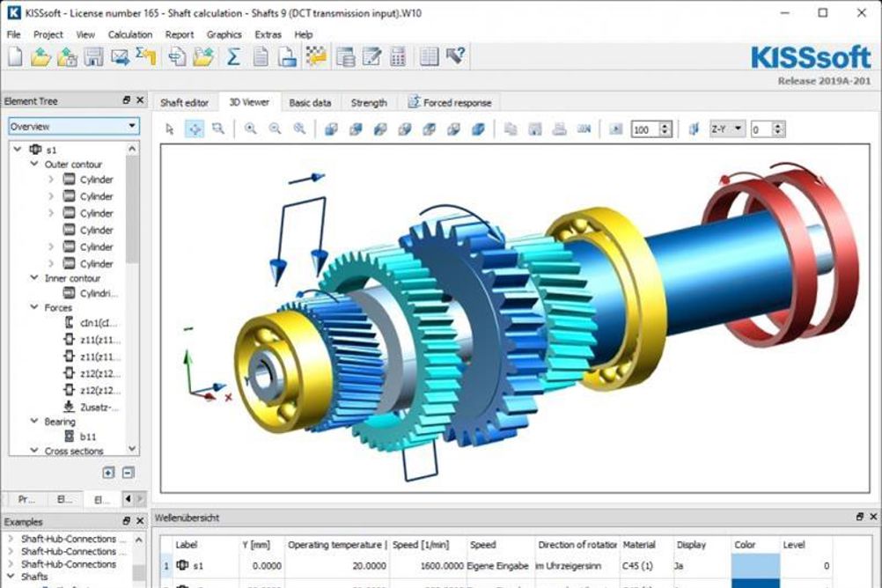
Task: Collapse the Outer contour node
Action: click(x=34, y=164)
